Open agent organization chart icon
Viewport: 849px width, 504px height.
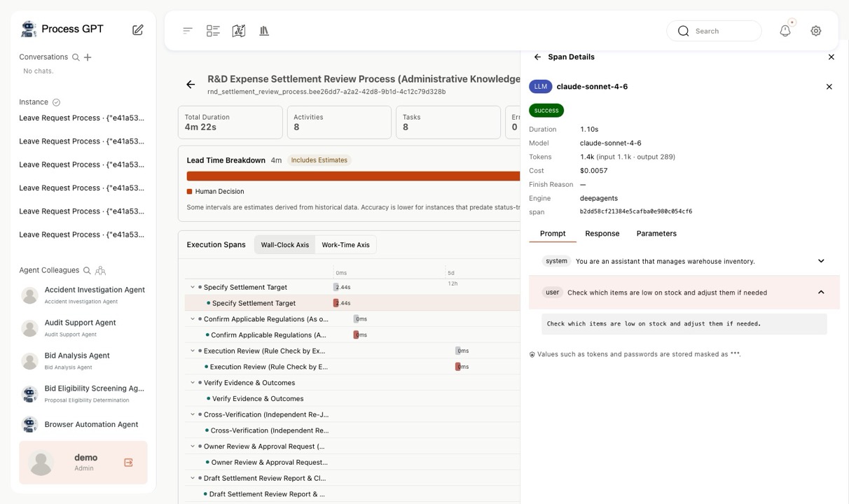click(100, 270)
